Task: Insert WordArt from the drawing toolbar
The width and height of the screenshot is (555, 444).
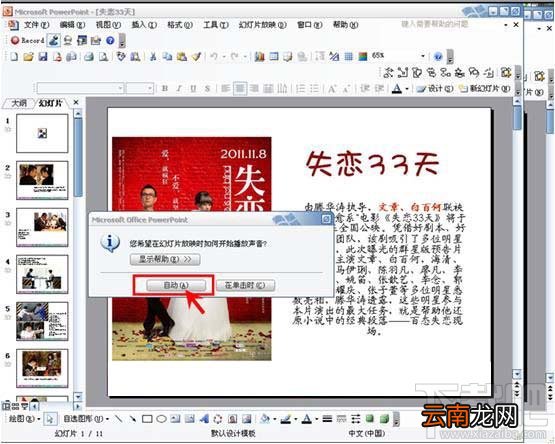Action: 204,419
